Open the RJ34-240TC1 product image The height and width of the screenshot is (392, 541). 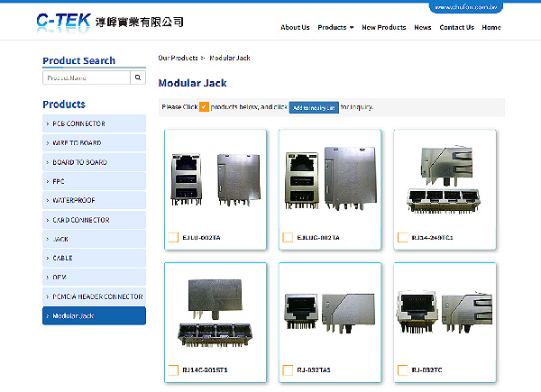(x=445, y=179)
